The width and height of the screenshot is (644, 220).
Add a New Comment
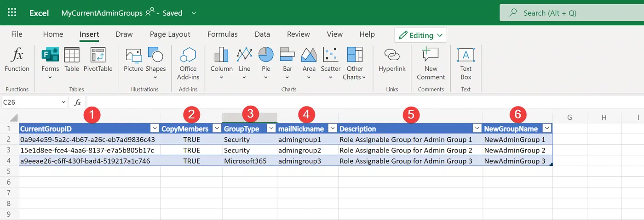pyautogui.click(x=431, y=55)
